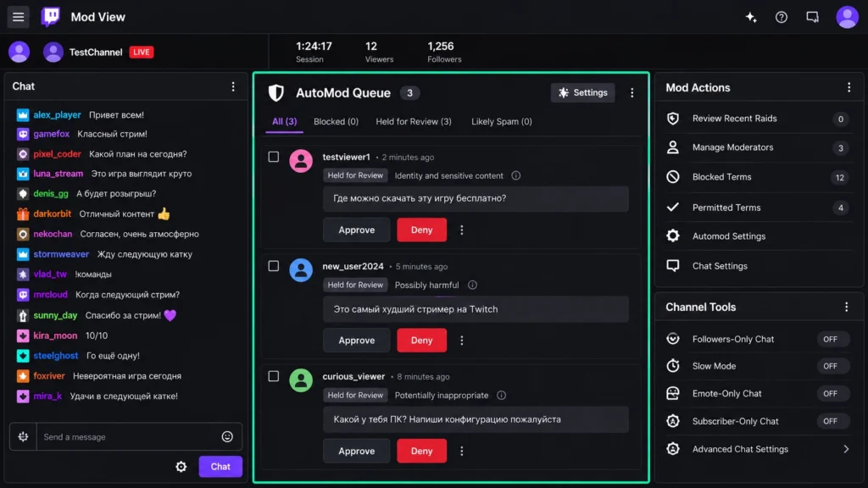Click the LIVE badge next to TestChannel
The width and height of the screenshot is (868, 488).
[x=142, y=52]
